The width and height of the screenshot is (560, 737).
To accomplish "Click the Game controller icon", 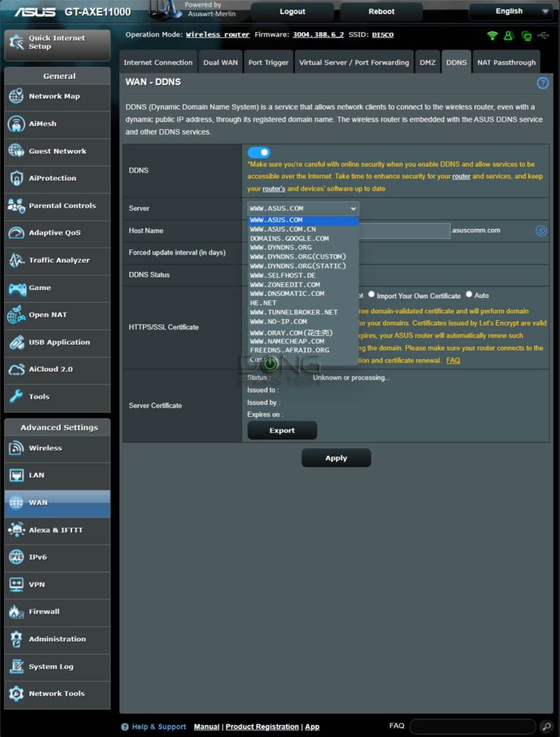I will 16,288.
